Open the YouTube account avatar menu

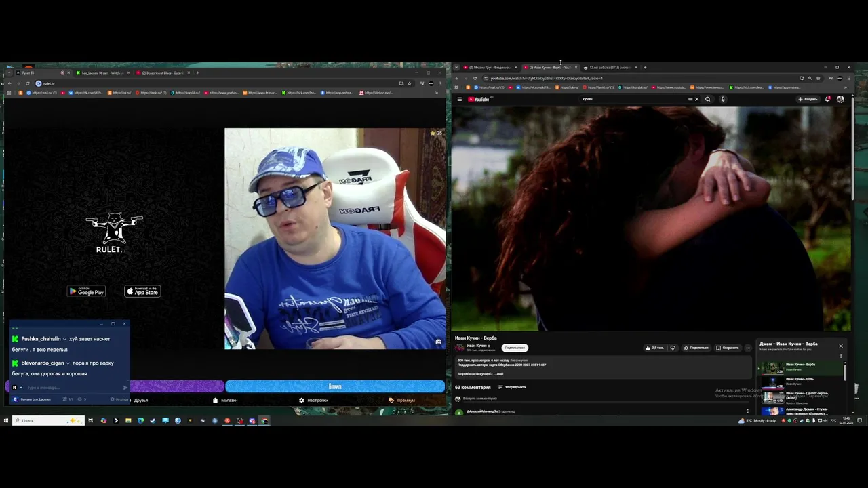point(841,99)
